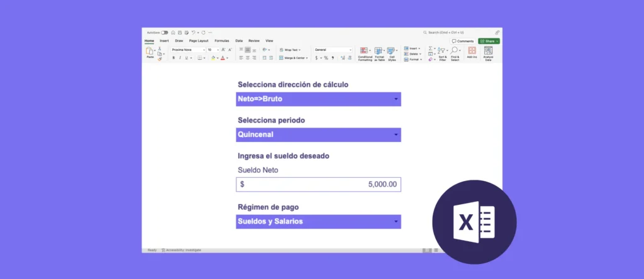644x279 pixels.
Task: Click the Comments button
Action: [x=462, y=41]
